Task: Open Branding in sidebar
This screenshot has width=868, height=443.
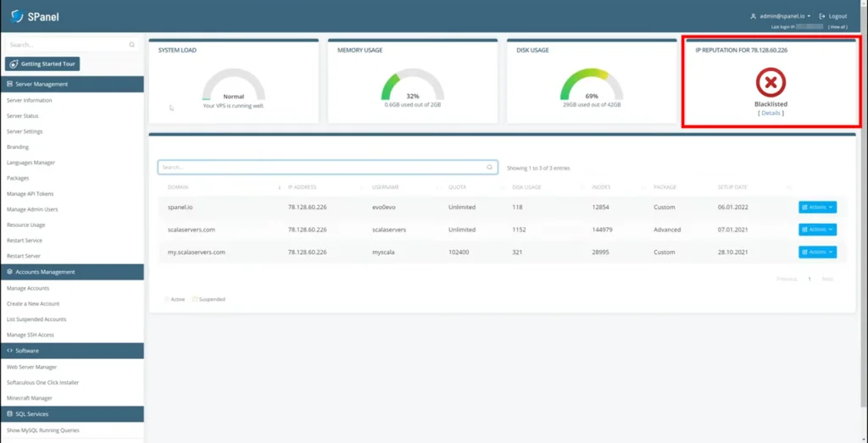Action: [x=18, y=147]
